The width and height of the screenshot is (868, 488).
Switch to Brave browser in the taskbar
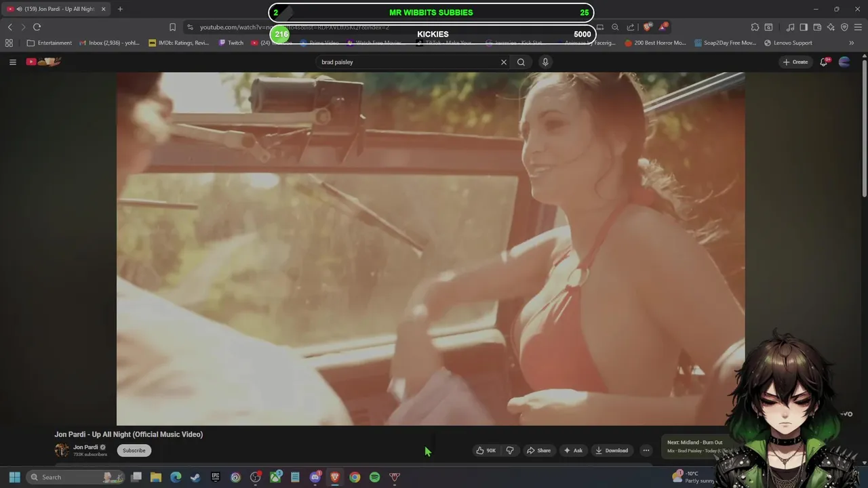click(x=335, y=477)
